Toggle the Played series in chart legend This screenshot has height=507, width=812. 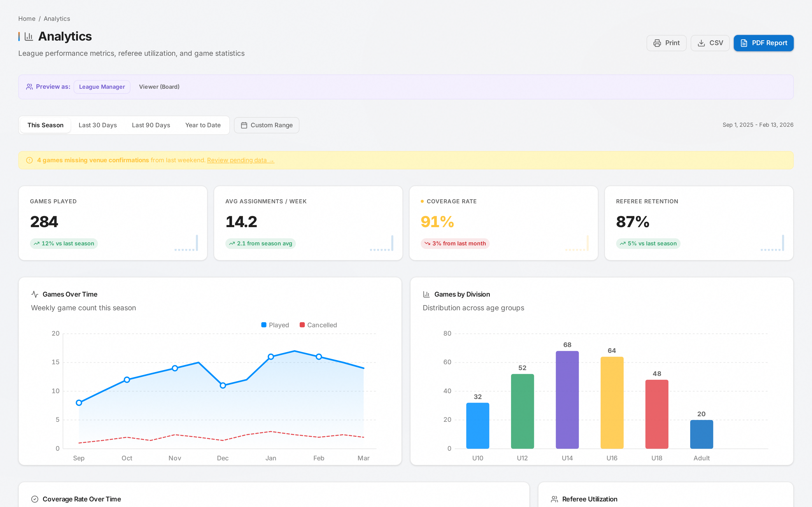275,325
